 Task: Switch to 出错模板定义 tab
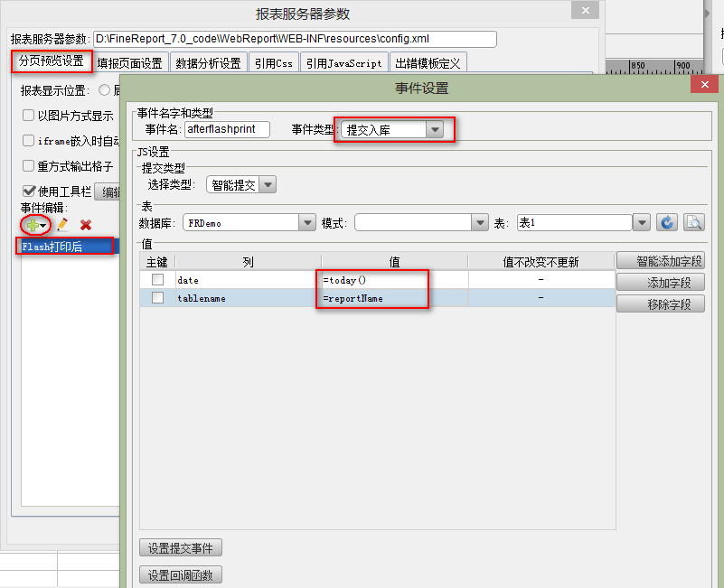tap(428, 63)
